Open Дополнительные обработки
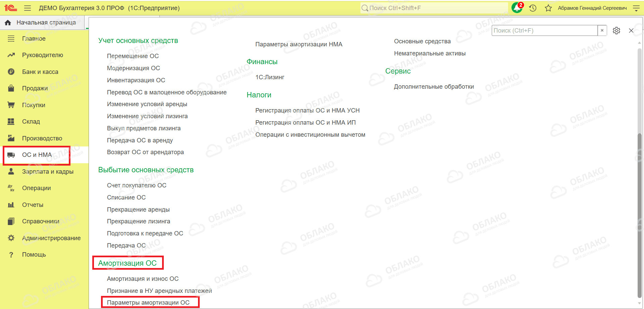 434,87
